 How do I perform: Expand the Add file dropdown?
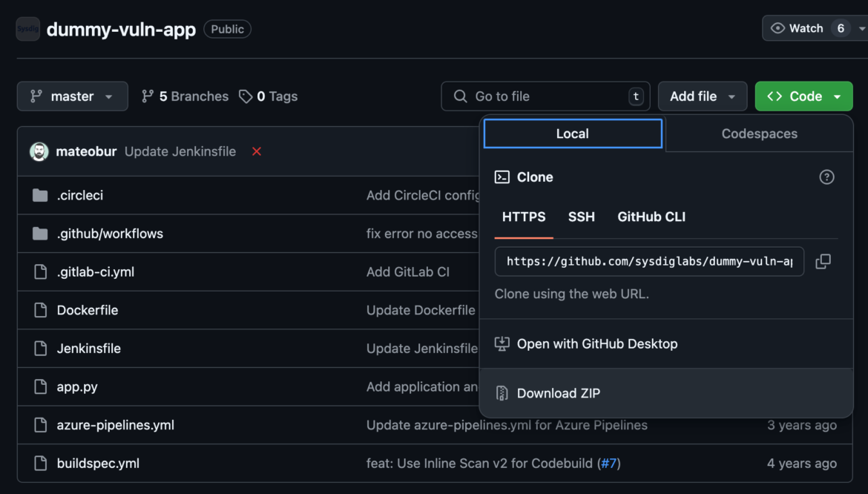point(703,96)
